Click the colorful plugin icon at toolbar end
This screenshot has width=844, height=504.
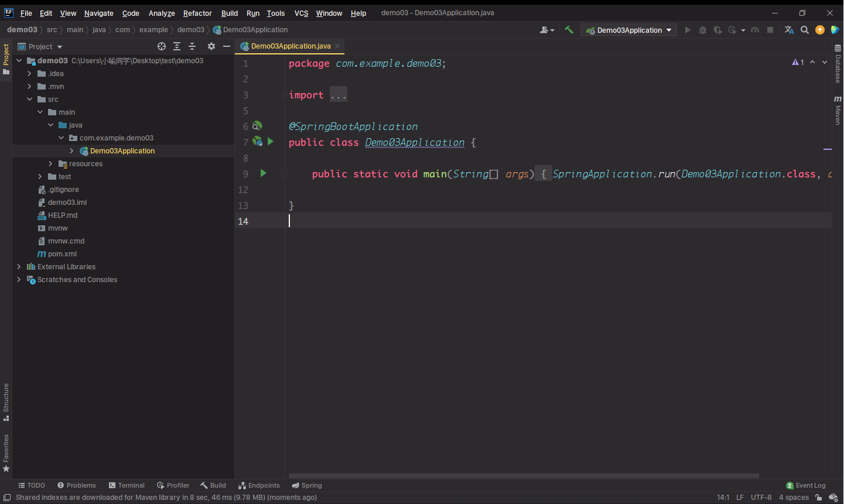[x=835, y=30]
